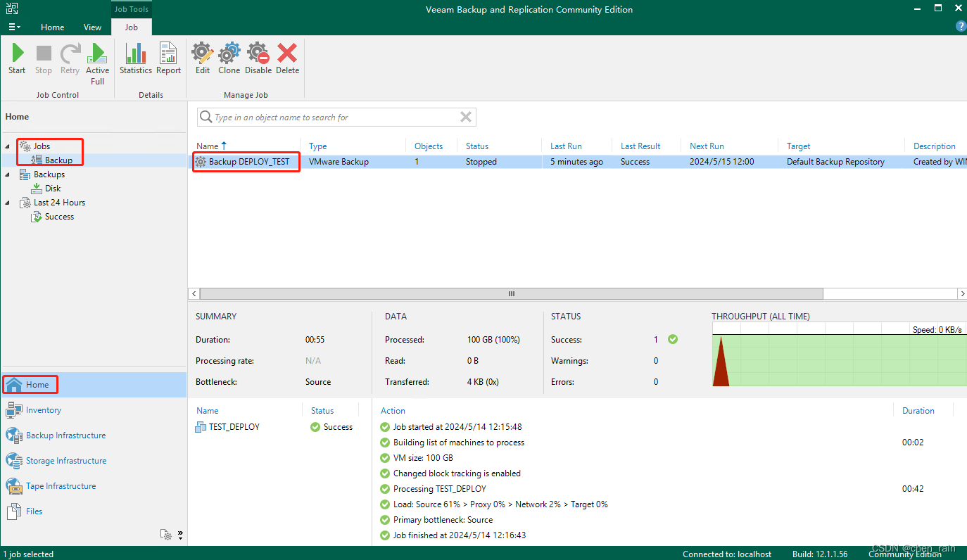Click navigation pane configure icon at bottom

tap(166, 535)
